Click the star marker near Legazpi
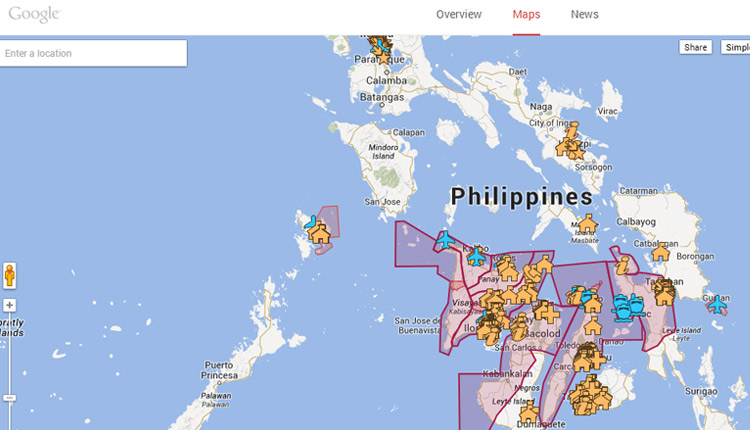Image resolution: width=750 pixels, height=430 pixels. (578, 154)
